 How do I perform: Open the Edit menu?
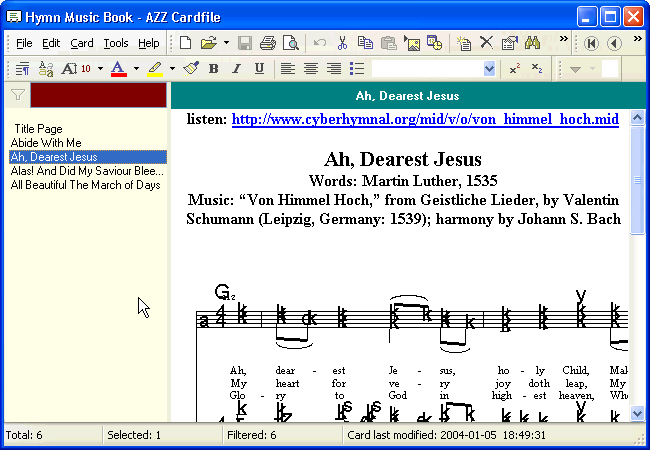click(x=51, y=43)
